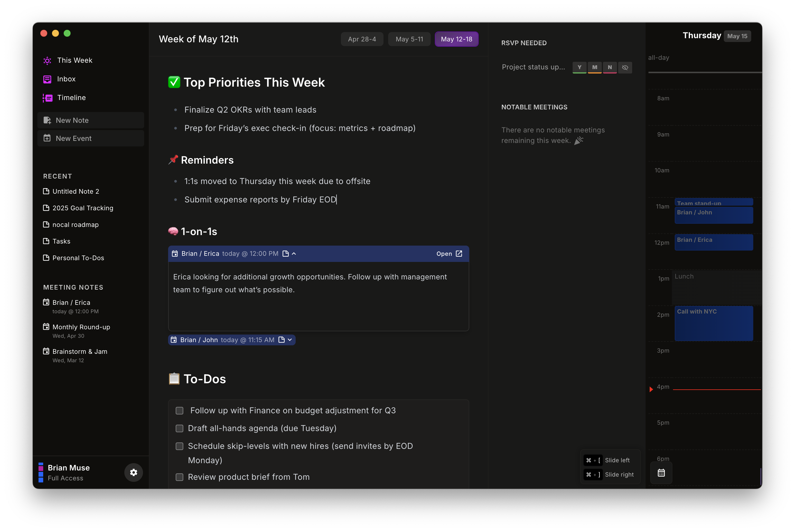
Task: Open Monthly Round-up meeting note
Action: pos(76,331)
